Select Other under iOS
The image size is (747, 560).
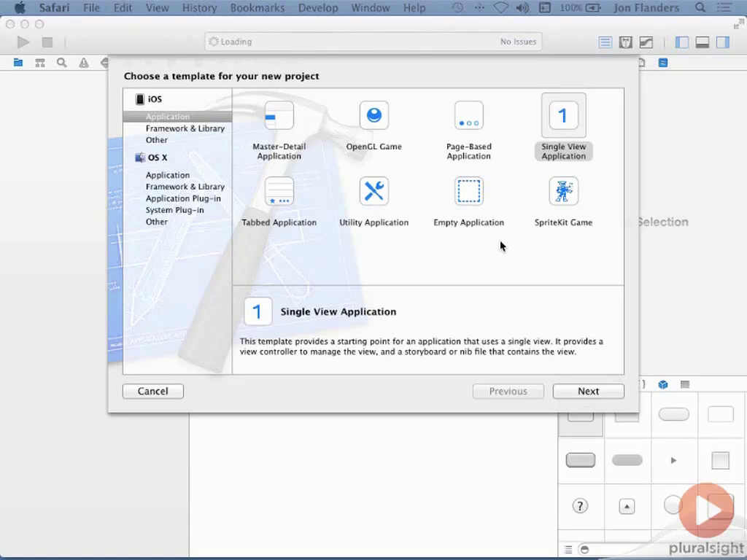156,140
